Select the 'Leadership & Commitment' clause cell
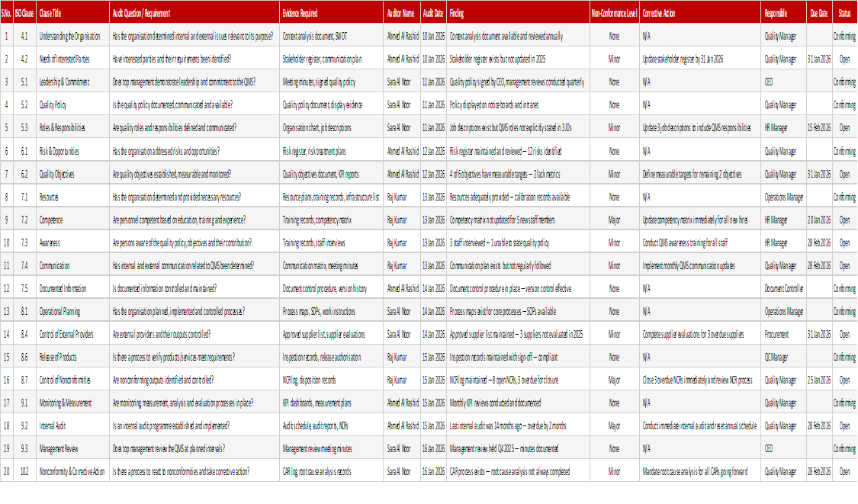 tap(72, 82)
